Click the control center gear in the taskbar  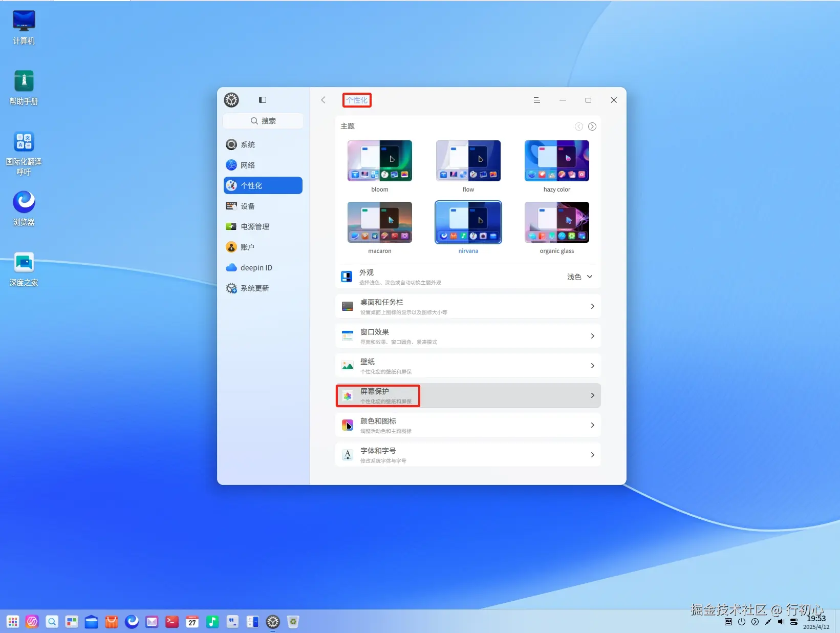click(273, 622)
